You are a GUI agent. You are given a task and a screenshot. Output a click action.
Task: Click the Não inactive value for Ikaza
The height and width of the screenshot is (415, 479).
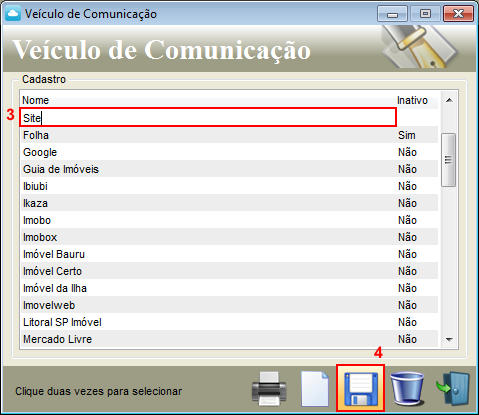click(x=407, y=203)
